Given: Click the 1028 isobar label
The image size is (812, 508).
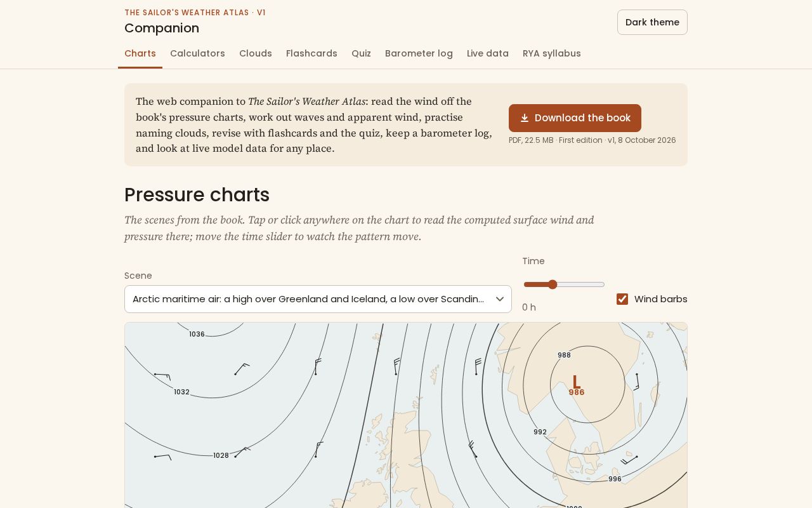Looking at the screenshot, I should [x=221, y=455].
